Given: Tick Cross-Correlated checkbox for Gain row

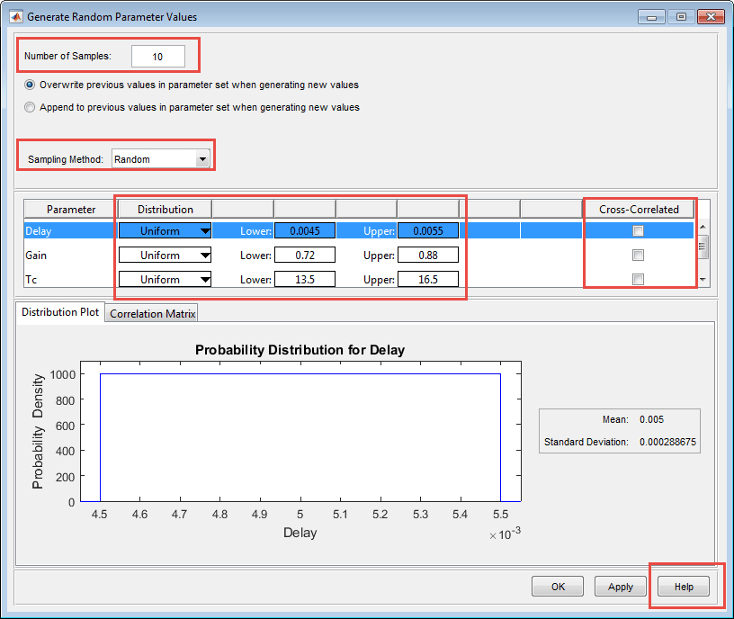Looking at the screenshot, I should point(638,255).
